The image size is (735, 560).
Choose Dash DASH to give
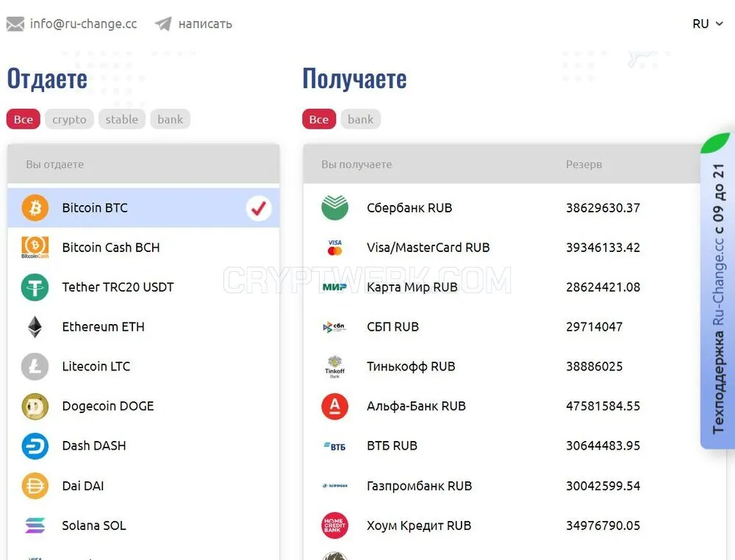(143, 446)
